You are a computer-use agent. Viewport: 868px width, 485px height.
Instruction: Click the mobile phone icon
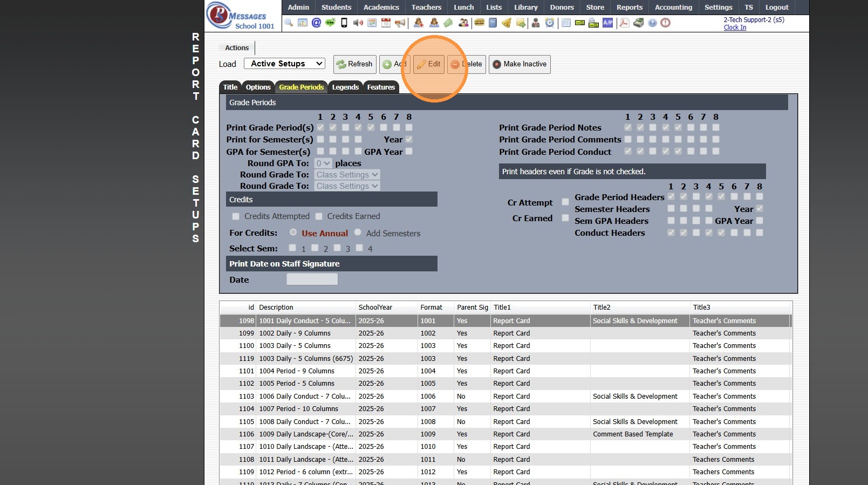pyautogui.click(x=344, y=23)
